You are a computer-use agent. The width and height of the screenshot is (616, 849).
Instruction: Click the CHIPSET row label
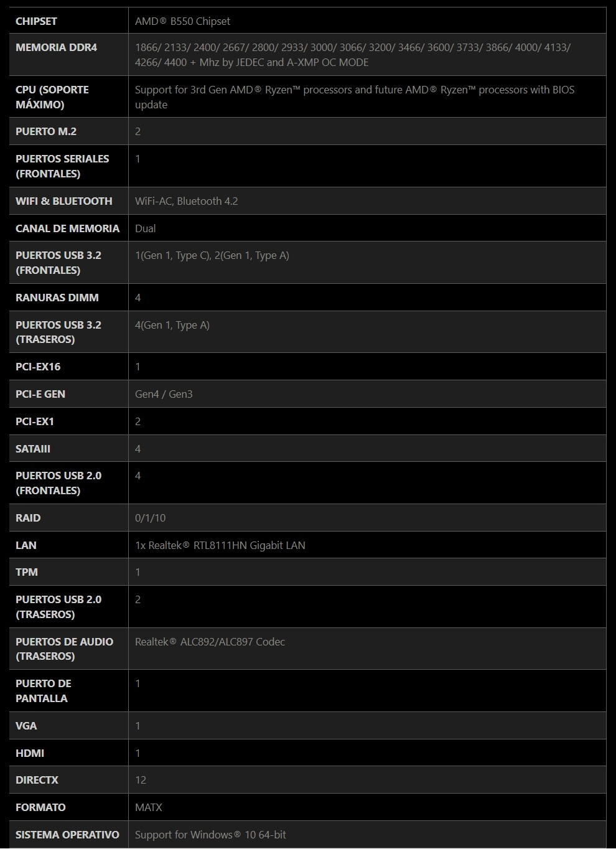coord(36,21)
